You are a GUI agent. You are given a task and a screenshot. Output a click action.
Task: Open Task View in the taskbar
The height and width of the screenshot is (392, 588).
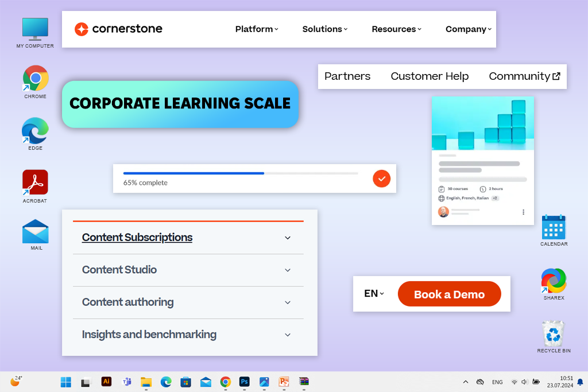click(86, 382)
